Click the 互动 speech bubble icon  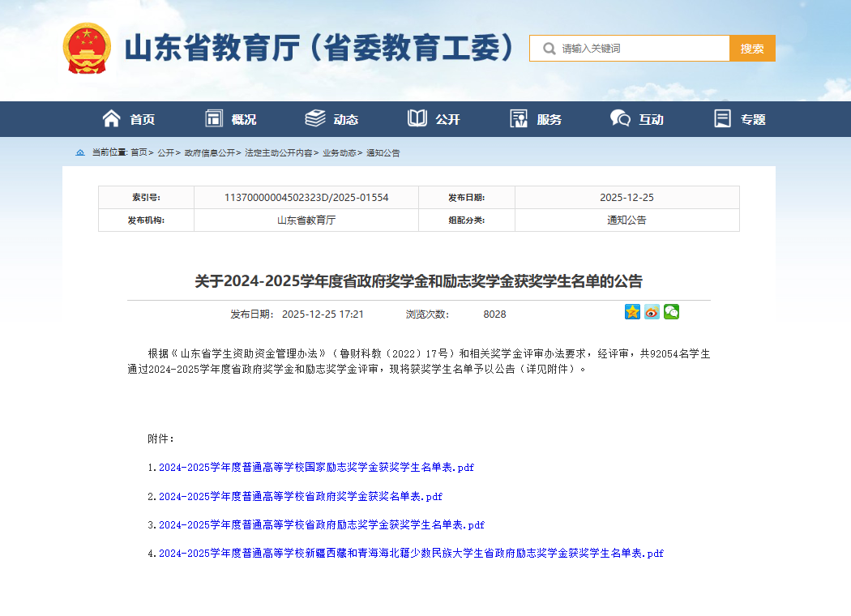pyautogui.click(x=620, y=118)
